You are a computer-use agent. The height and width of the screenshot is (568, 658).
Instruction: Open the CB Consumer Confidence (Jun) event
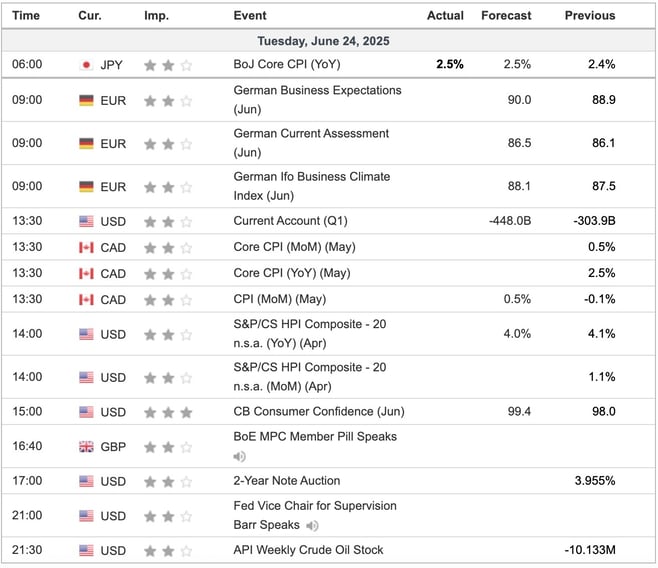[x=319, y=411]
